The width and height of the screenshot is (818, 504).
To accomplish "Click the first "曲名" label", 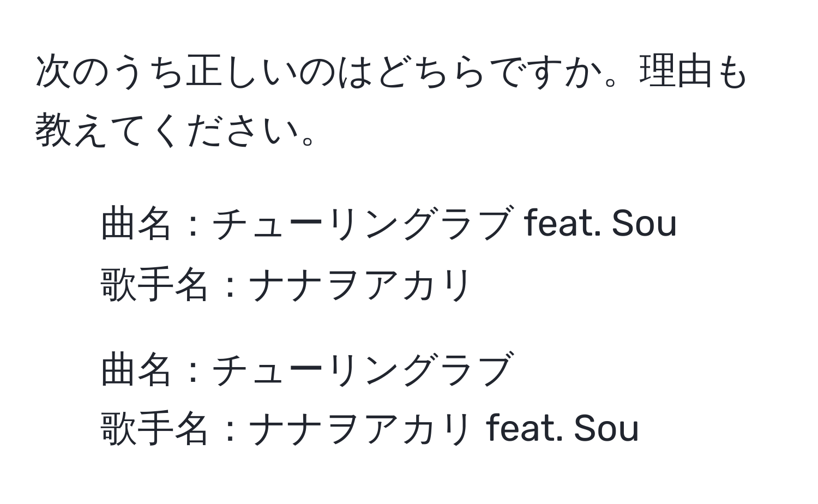I will point(135,224).
